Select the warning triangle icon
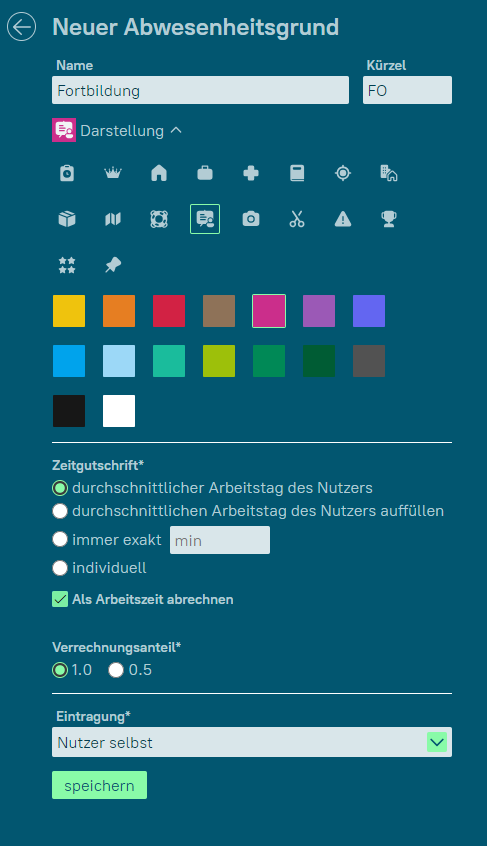Viewport: 487px width, 846px height. 343,219
